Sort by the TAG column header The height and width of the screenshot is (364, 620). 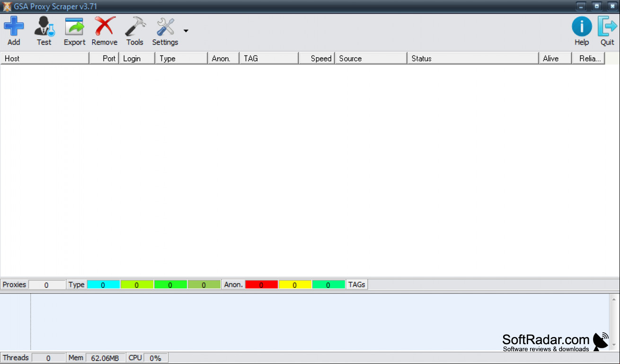[x=269, y=59]
